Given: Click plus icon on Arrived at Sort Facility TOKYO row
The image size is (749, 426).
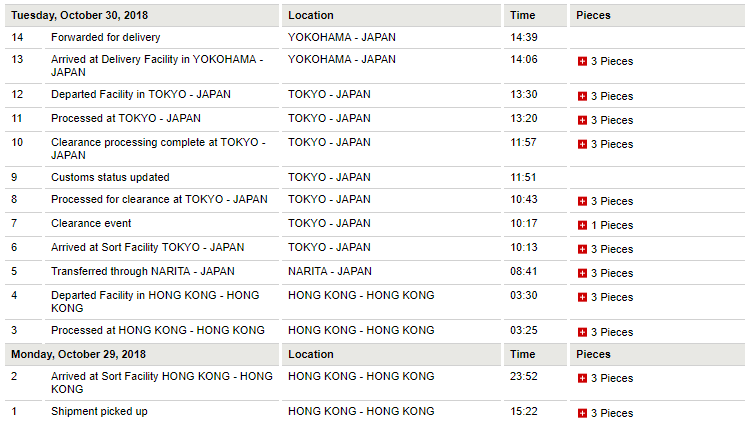Looking at the screenshot, I should (x=583, y=249).
